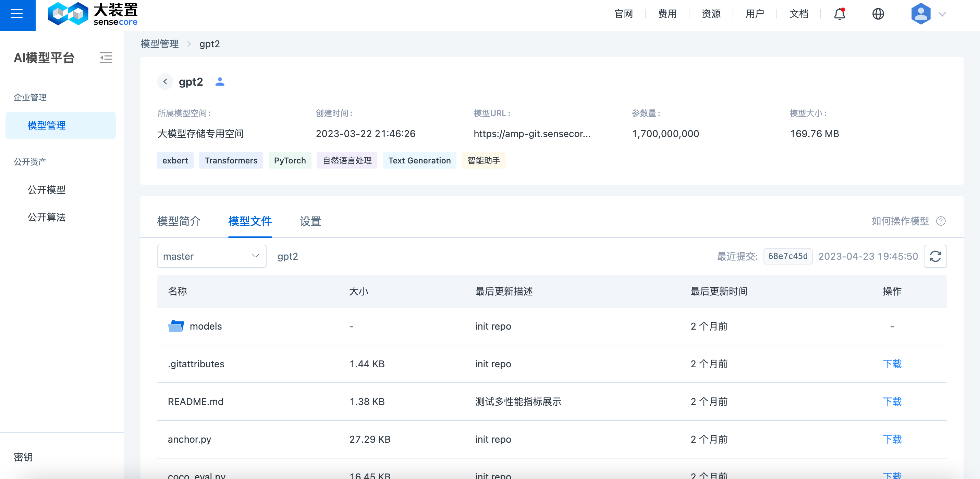Open the models folder icon

click(x=176, y=326)
